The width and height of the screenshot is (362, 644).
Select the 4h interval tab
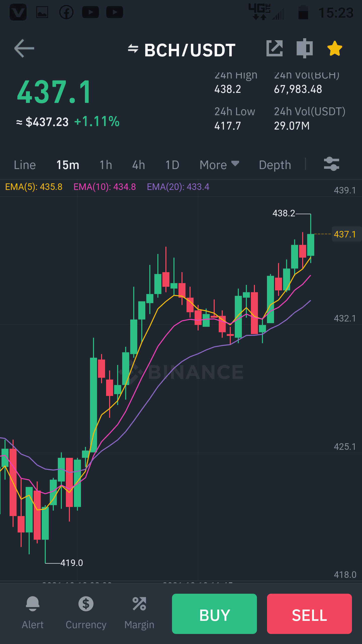click(139, 165)
